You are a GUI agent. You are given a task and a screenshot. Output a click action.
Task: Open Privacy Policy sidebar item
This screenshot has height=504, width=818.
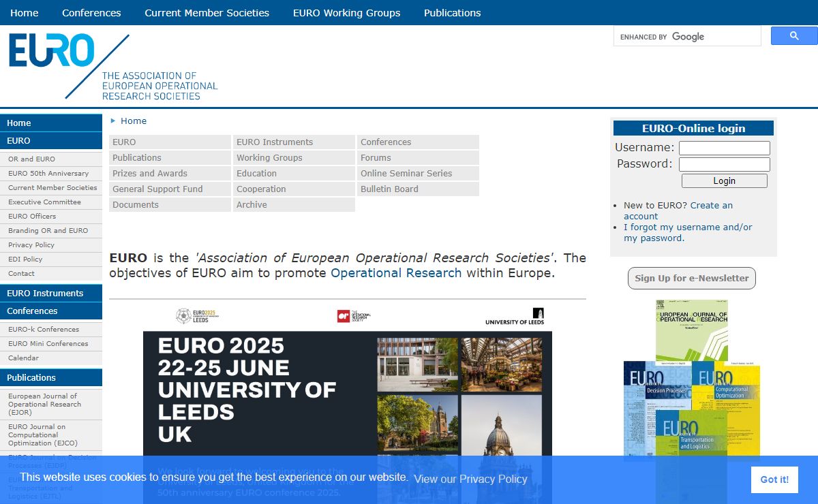(51, 245)
